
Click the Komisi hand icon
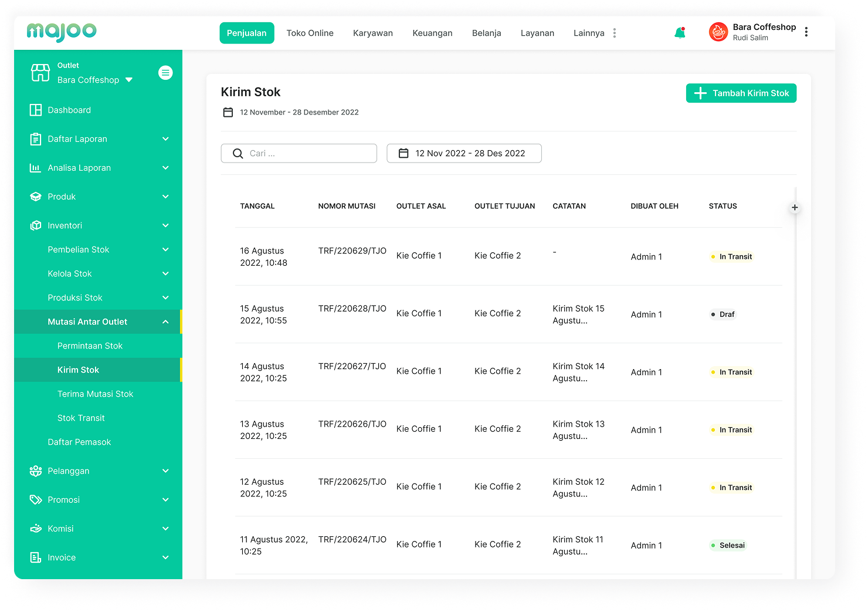click(36, 529)
